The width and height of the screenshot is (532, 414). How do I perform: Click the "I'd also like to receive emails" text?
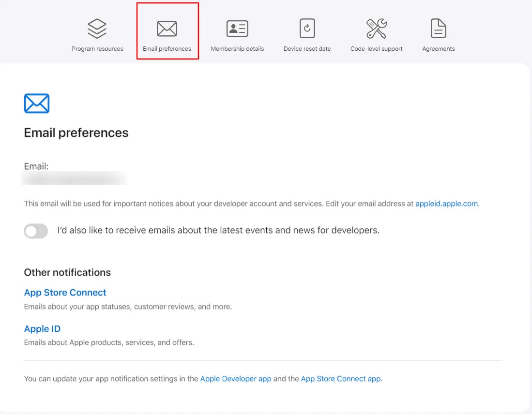[218, 231]
